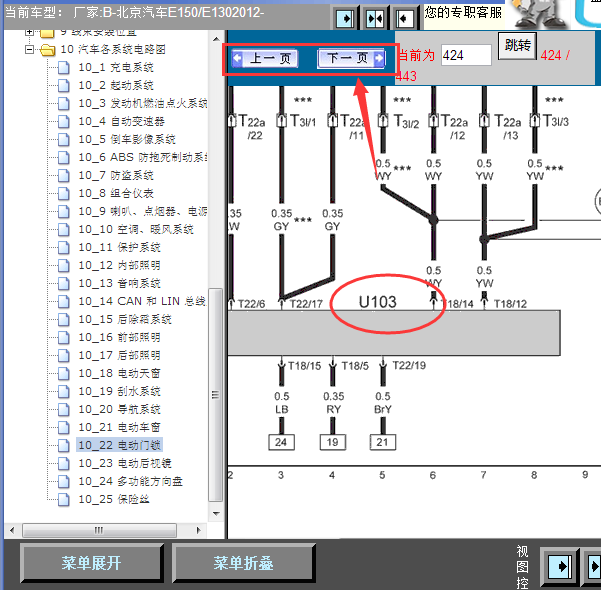This screenshot has width=601, height=590.
Task: Click the tree's vertical scrollbar down arrow
Action: click(x=216, y=514)
